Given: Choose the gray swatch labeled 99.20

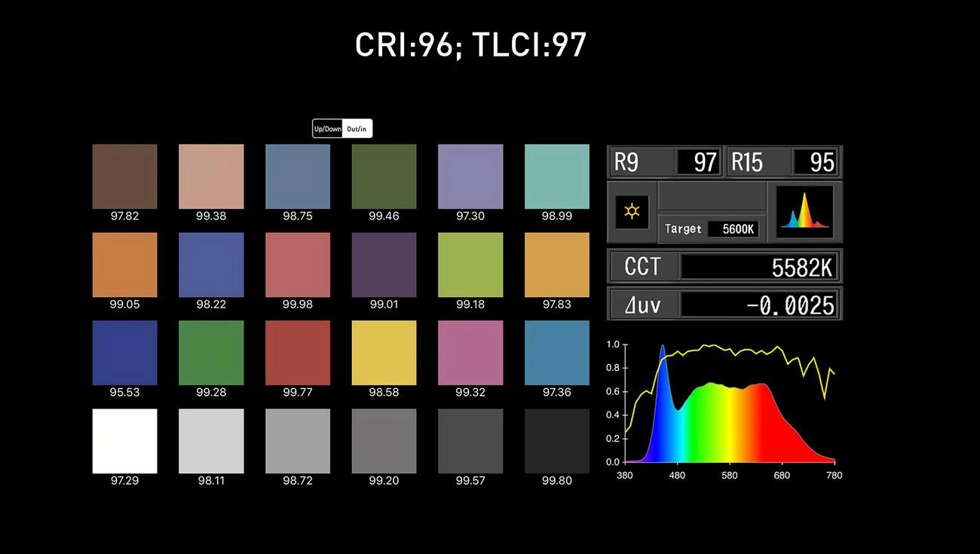Looking at the screenshot, I should click(x=384, y=441).
